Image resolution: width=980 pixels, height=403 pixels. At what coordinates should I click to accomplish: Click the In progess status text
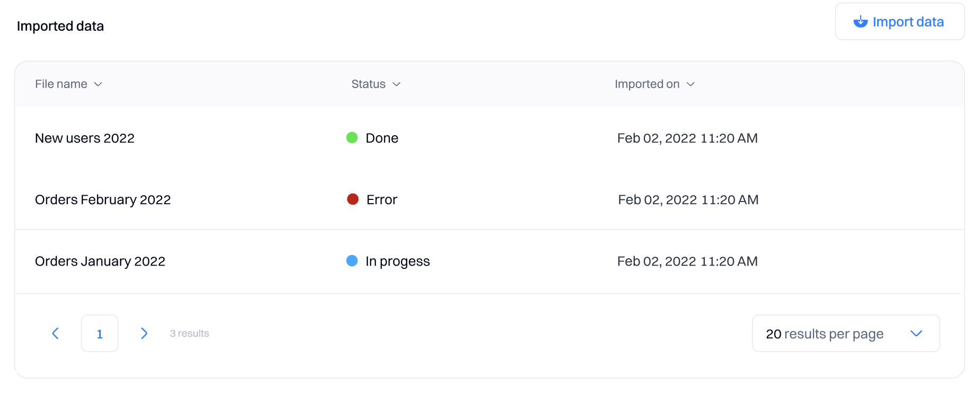click(x=398, y=261)
